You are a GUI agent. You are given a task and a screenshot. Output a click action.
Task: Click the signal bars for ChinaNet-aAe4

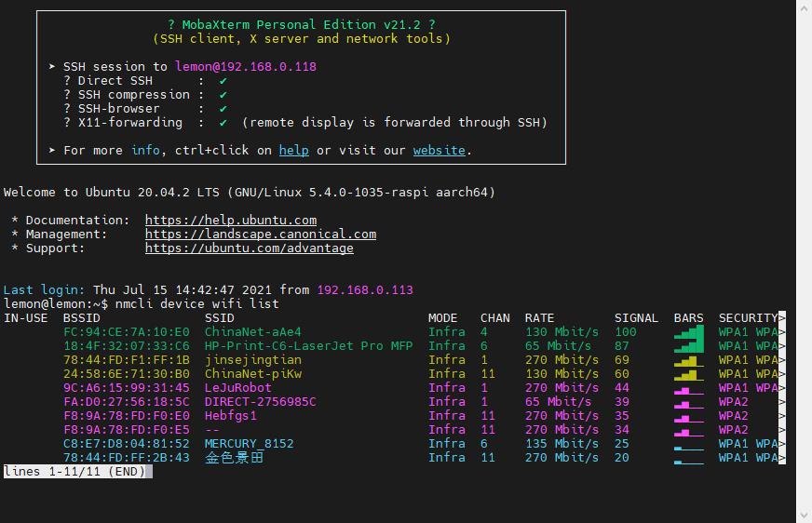(x=689, y=331)
